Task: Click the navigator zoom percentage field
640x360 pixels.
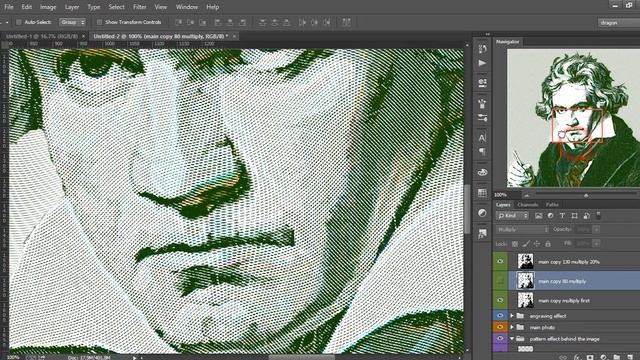Action: pyautogui.click(x=507, y=195)
